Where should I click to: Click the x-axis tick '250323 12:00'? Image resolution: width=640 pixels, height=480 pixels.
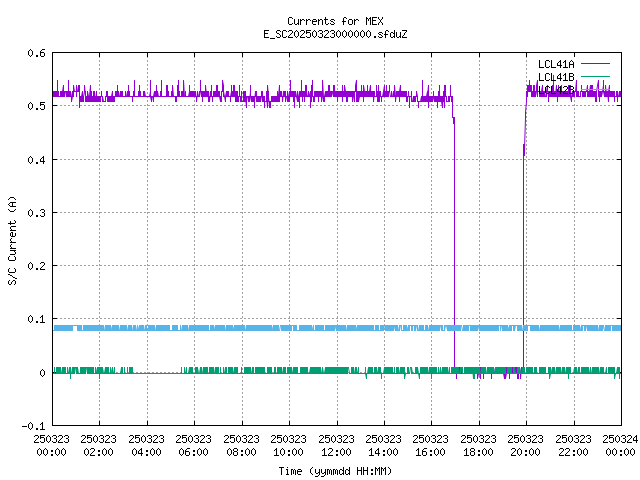click(x=336, y=446)
